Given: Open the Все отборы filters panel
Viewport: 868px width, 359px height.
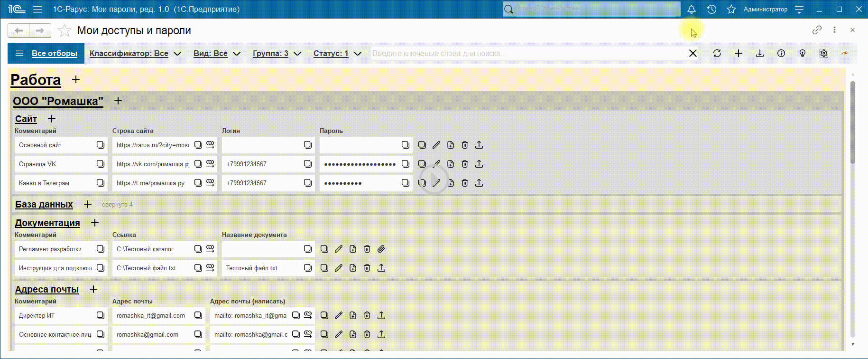Looking at the screenshot, I should pyautogui.click(x=46, y=53).
